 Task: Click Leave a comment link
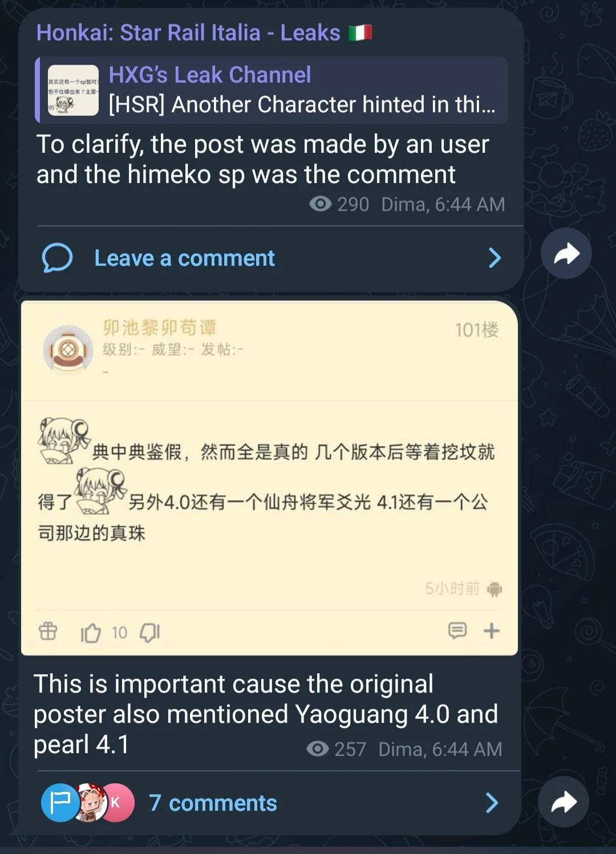[184, 258]
